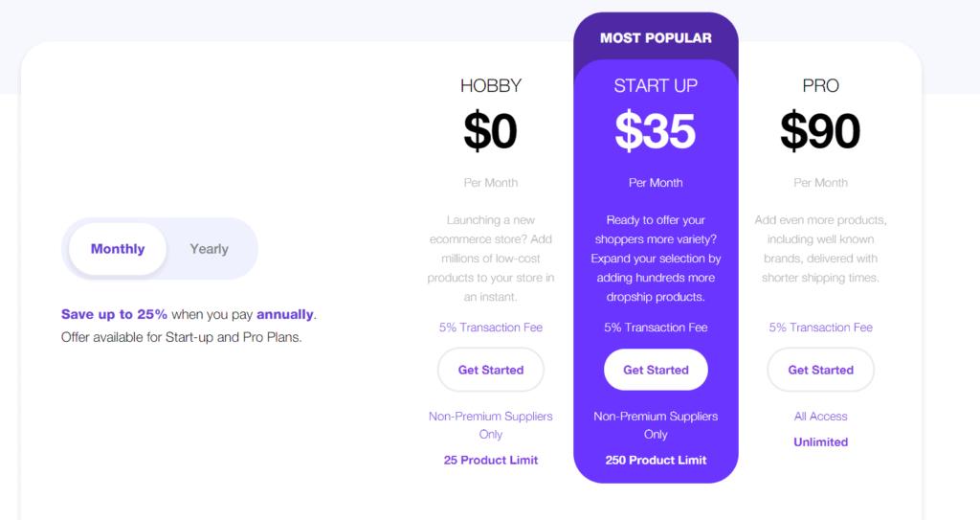Select the Monthly billing toggle
The image size is (980, 520).
(118, 249)
